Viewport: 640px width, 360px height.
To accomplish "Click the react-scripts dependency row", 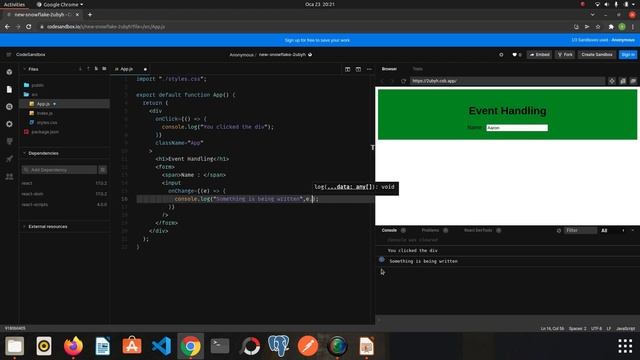I will [x=64, y=204].
